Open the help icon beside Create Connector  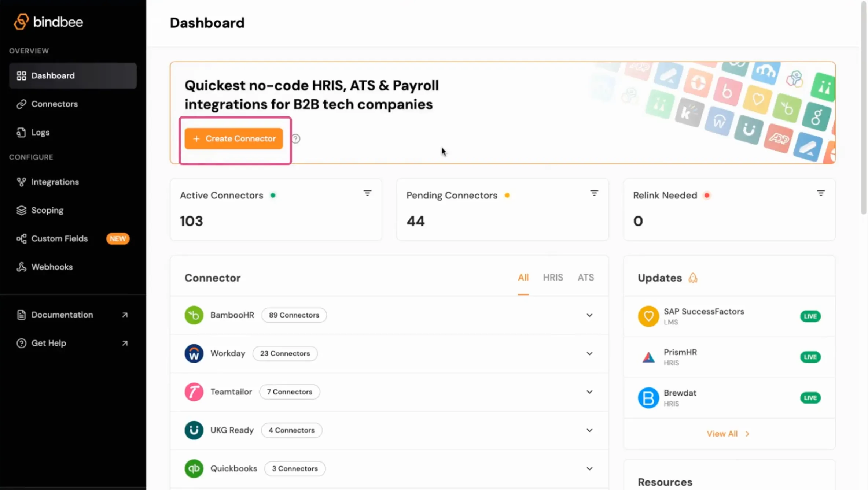296,139
